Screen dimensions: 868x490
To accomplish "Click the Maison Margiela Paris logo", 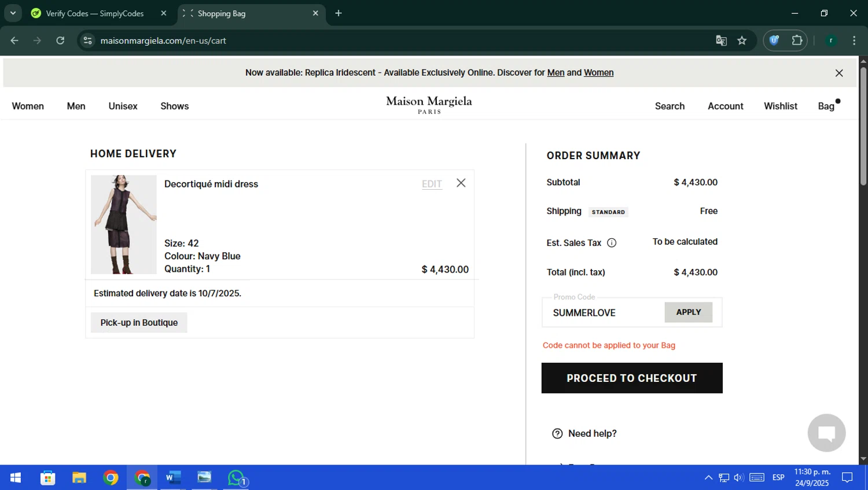I will point(429,105).
